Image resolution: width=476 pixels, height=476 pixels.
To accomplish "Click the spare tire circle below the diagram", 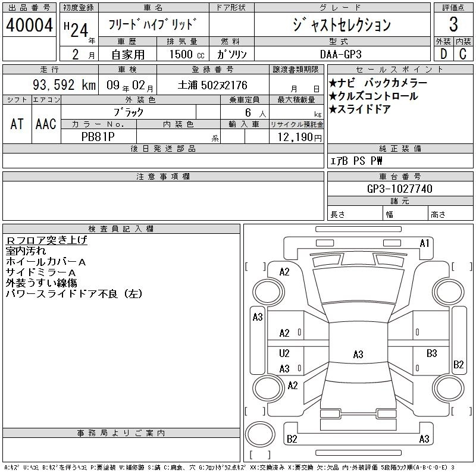I will tap(260, 434).
